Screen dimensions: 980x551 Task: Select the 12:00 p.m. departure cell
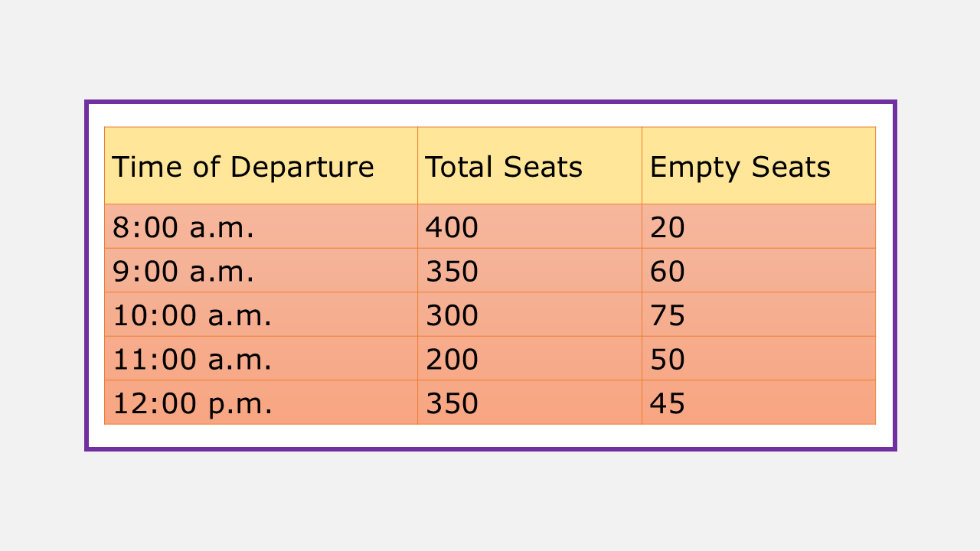(192, 403)
